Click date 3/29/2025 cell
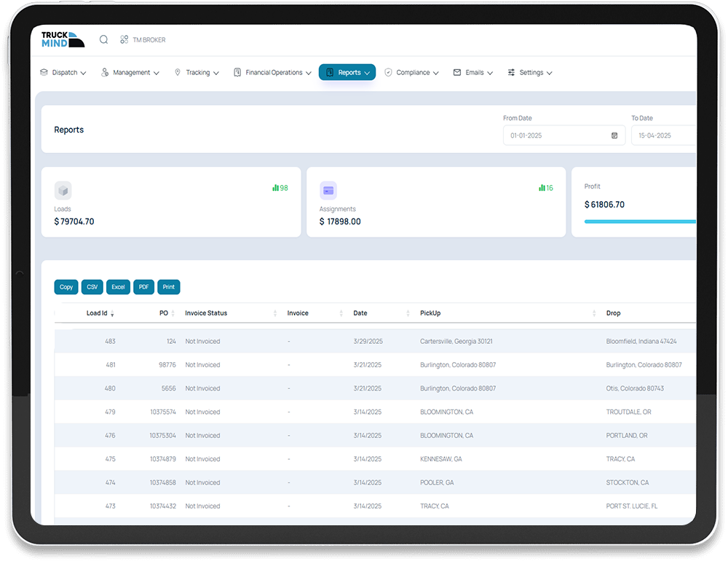Image resolution: width=728 pixels, height=561 pixels. click(368, 341)
